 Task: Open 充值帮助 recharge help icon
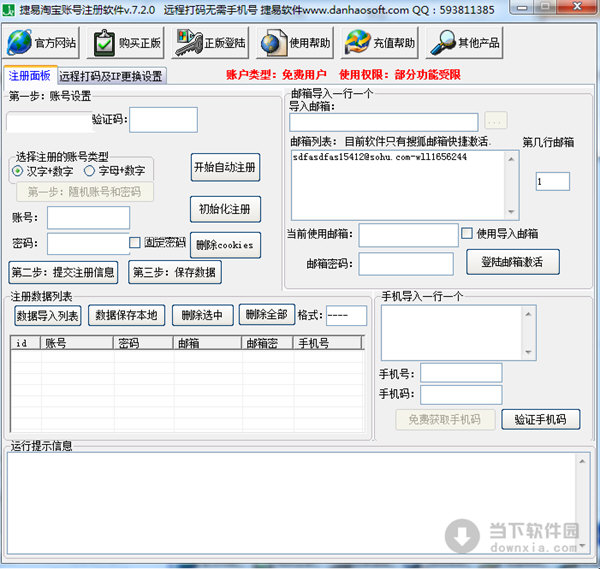pyautogui.click(x=380, y=42)
